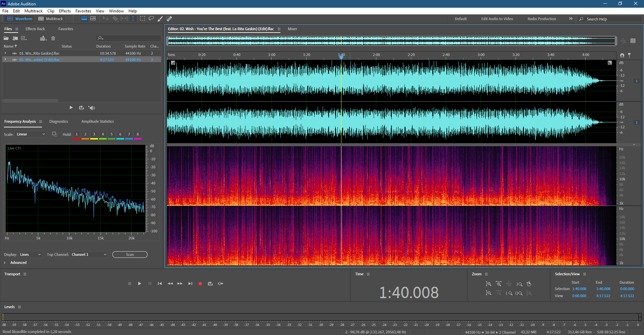Click the Scan button
Image resolution: width=644 pixels, height=335 pixels.
(130, 255)
